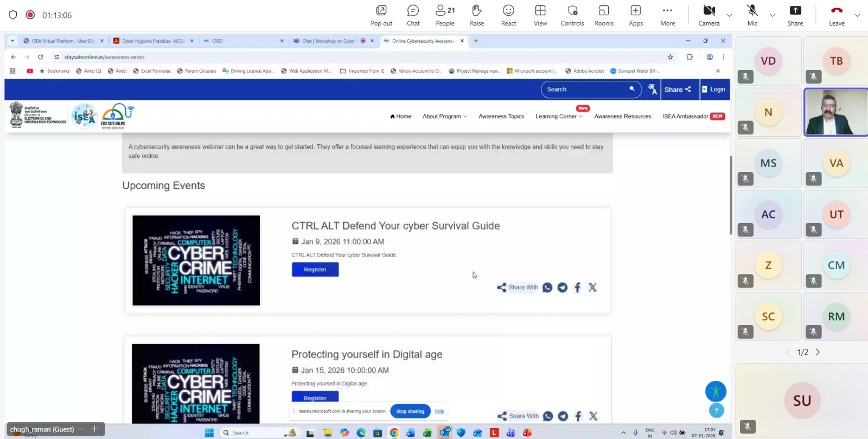
Task: Toggle the Camera on
Action: [x=709, y=15]
